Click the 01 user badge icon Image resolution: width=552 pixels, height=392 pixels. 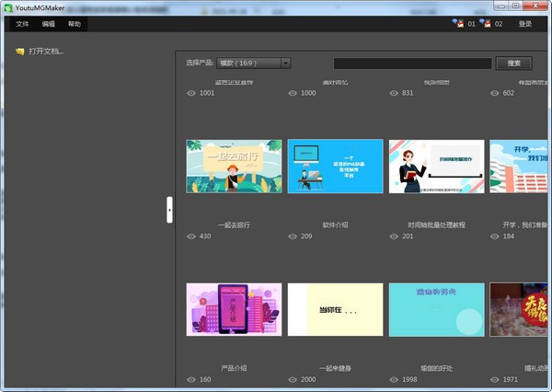457,24
